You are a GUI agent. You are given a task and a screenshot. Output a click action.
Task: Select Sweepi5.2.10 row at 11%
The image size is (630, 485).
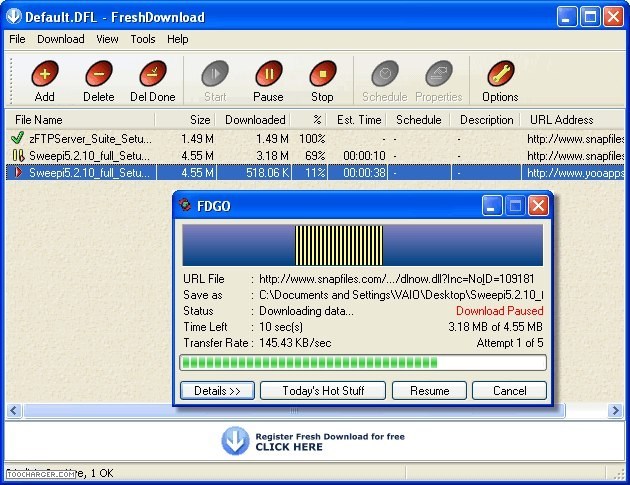315,173
